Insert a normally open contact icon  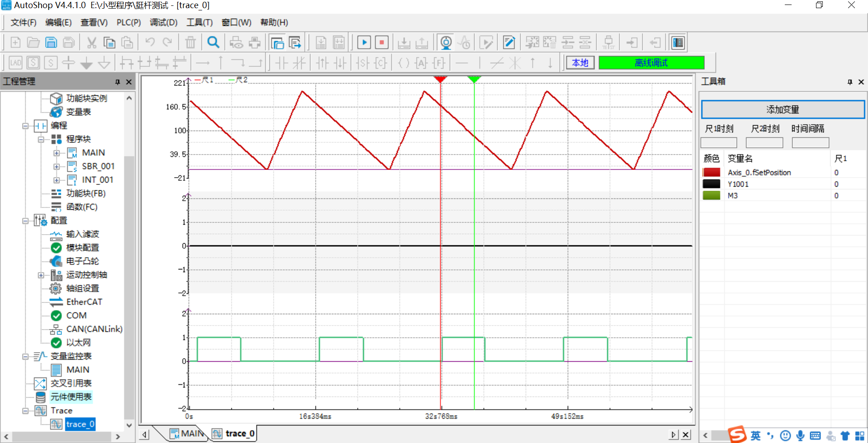click(282, 62)
